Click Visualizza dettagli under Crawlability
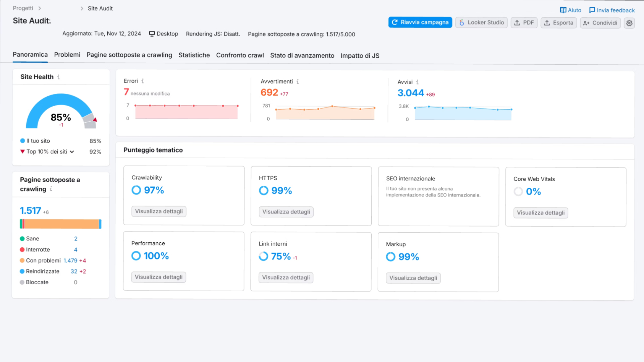644x362 pixels. [x=159, y=211]
